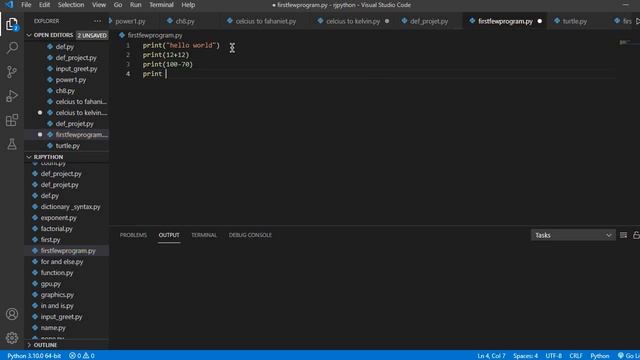Screen dimensions: 640x360
Task: Open turtle.py in Open Editors list
Action: point(67,146)
